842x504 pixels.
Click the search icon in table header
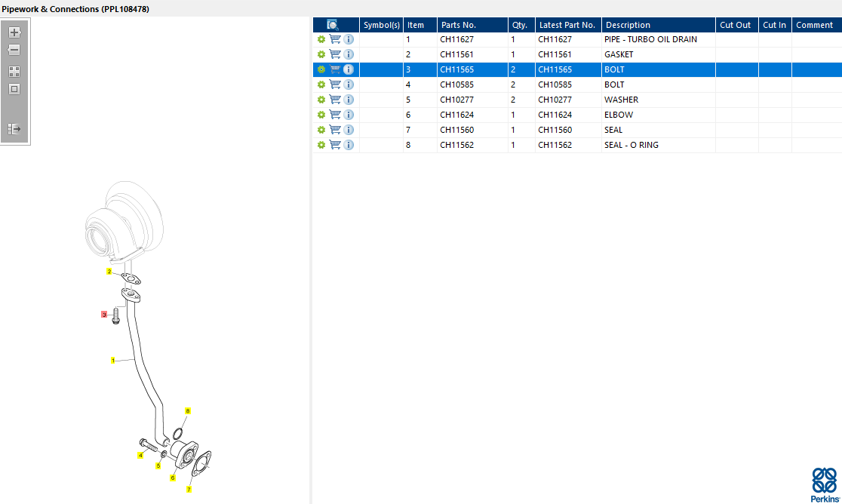point(333,25)
